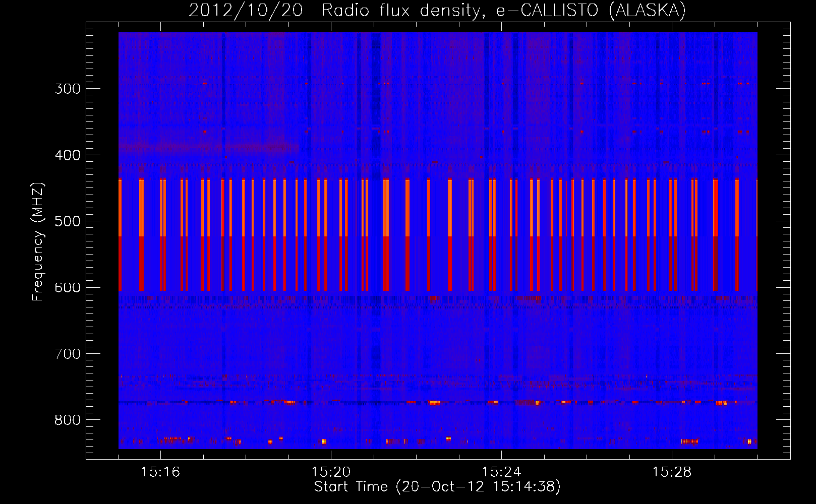Click the 400 frequency tick label

click(68, 155)
